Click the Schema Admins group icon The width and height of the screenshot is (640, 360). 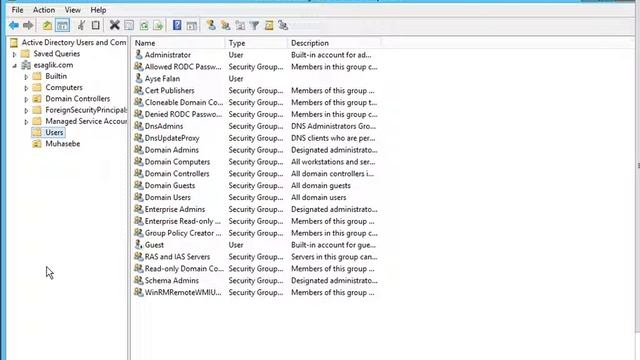139,280
